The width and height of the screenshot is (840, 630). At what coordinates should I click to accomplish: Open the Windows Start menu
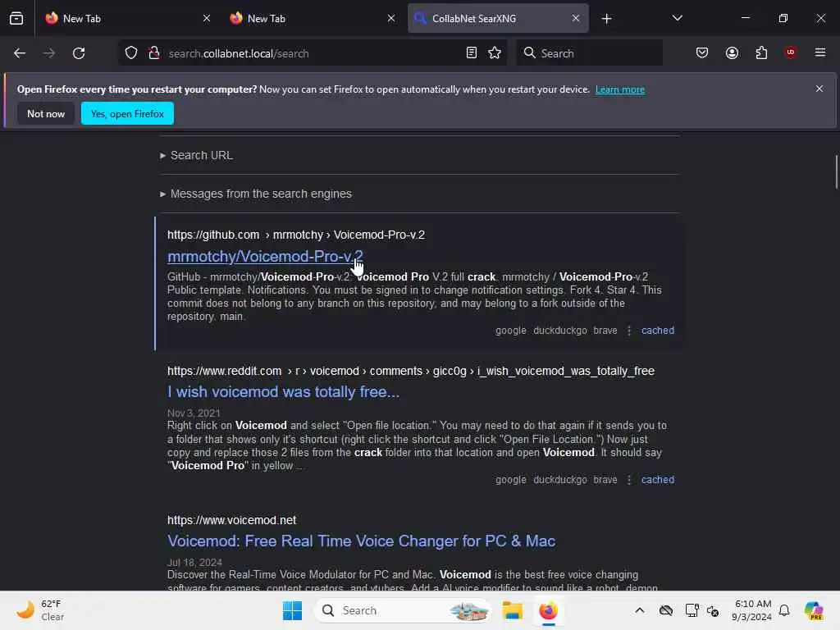(293, 610)
